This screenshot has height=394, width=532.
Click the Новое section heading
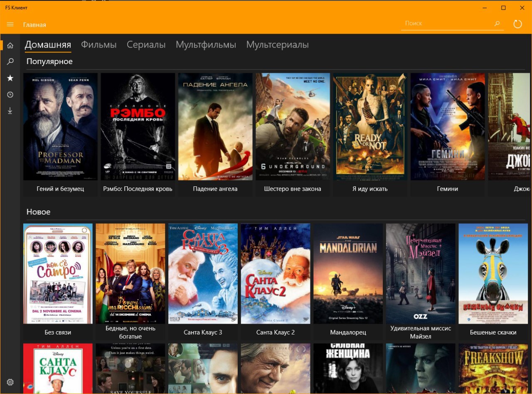point(38,212)
